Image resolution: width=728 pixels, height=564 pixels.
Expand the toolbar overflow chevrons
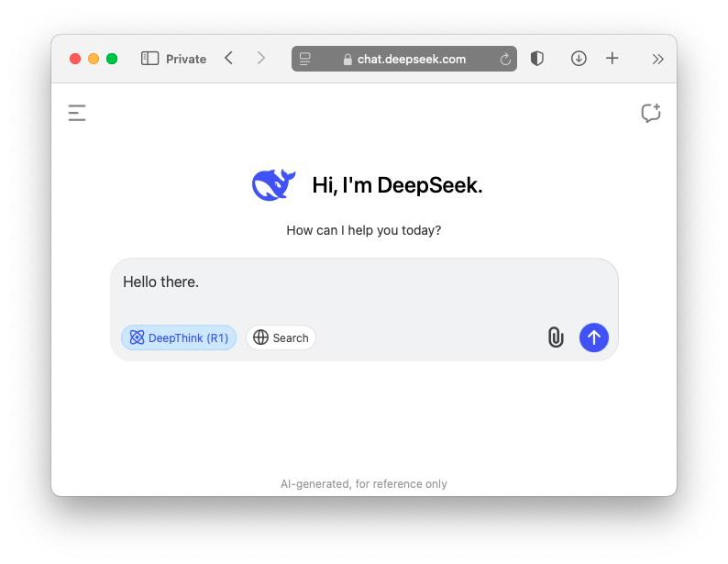click(x=657, y=59)
